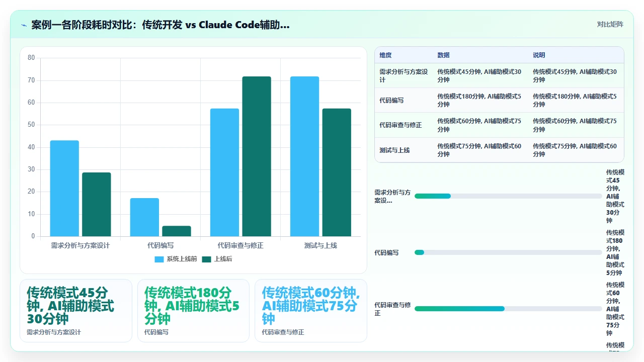Click the 需求分析与方案设计 progress bar
The width and height of the screenshot is (644, 362).
coord(508,196)
